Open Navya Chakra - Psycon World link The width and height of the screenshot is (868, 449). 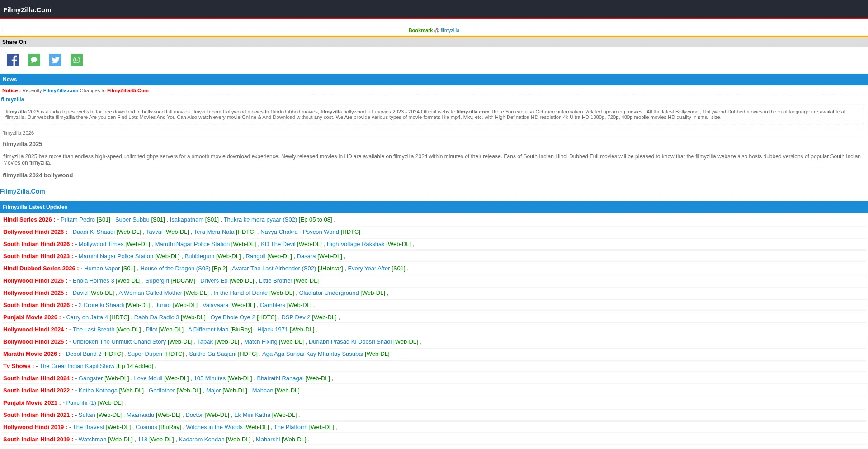[x=300, y=232]
